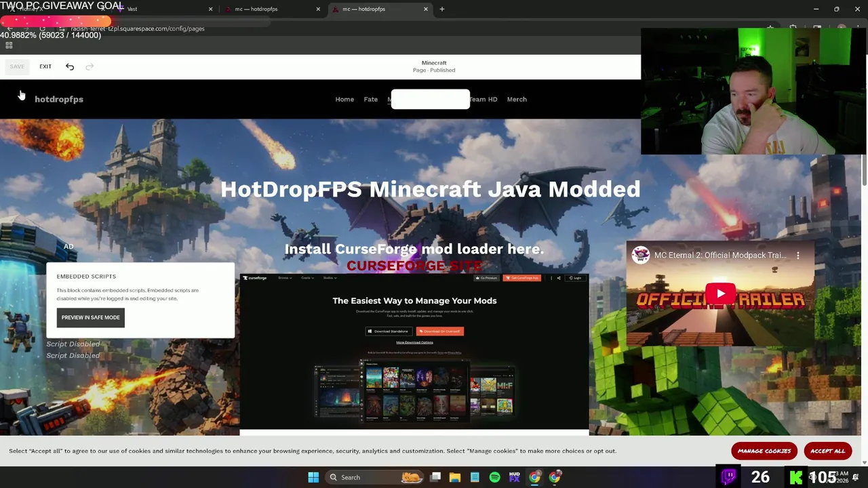
Task: Click the EMBEDDED SCRIPTS block heading
Action: pos(86,277)
